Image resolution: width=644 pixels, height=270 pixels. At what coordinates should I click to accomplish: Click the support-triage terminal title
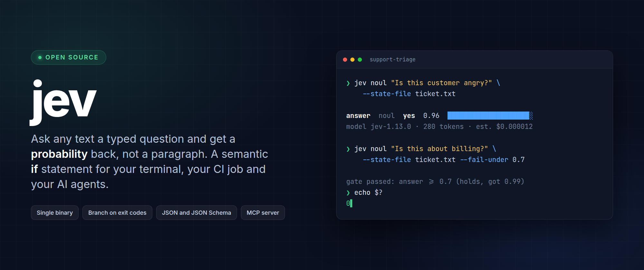point(393,59)
